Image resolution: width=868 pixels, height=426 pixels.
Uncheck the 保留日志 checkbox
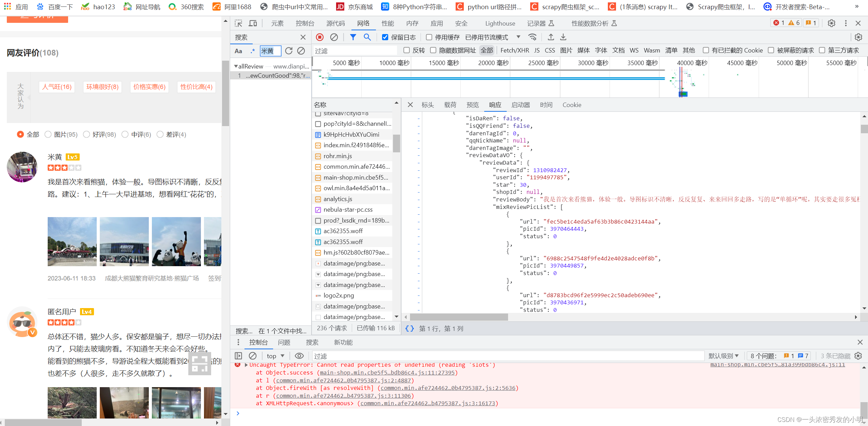pyautogui.click(x=385, y=37)
